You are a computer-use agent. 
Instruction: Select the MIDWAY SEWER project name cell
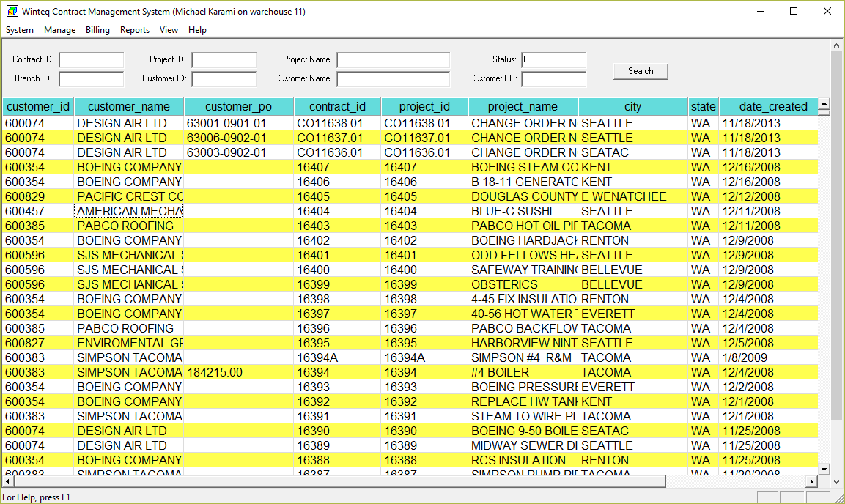pos(523,445)
